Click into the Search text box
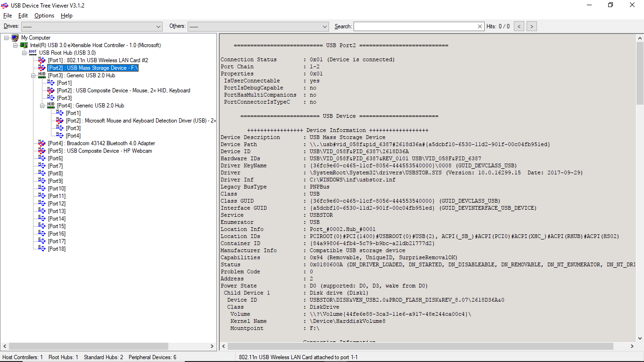The image size is (644, 362). (x=415, y=26)
